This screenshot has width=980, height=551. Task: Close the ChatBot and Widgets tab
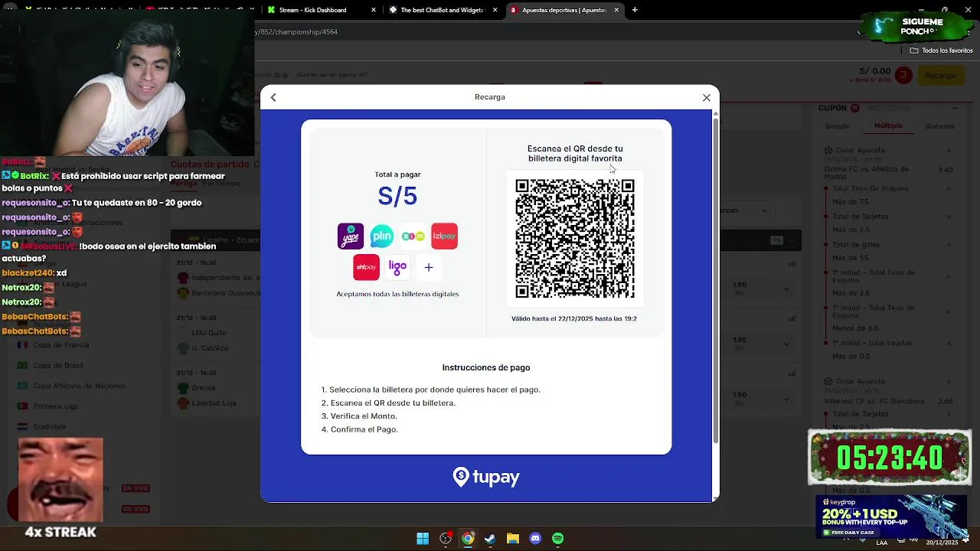click(x=495, y=10)
